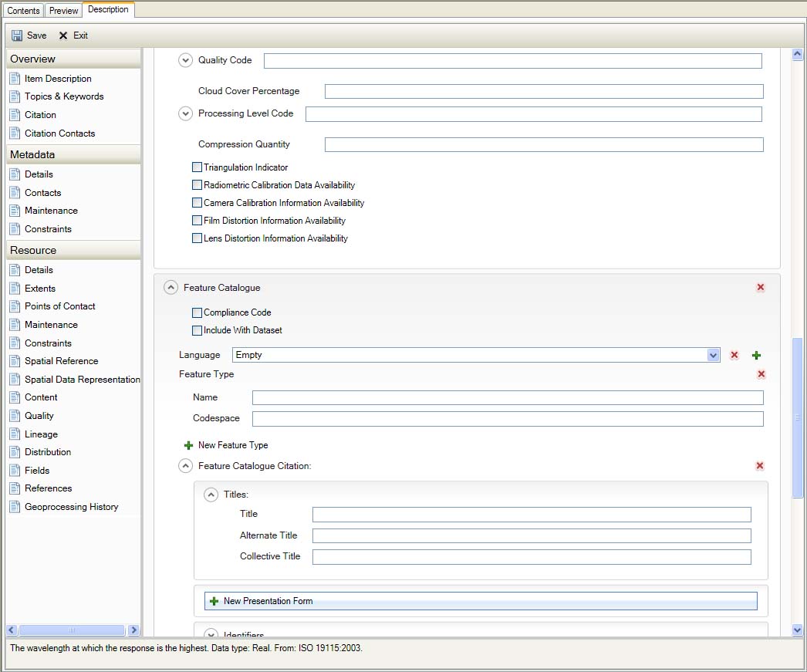Image resolution: width=807 pixels, height=672 pixels.
Task: Click the sidebar horizontal scrollbar thumb
Action: pyautogui.click(x=72, y=630)
